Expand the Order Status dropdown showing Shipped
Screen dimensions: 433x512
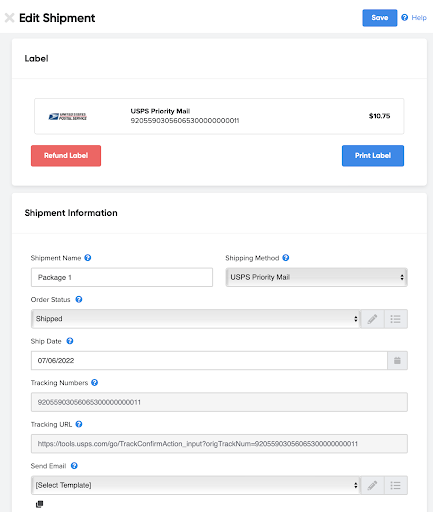click(196, 319)
